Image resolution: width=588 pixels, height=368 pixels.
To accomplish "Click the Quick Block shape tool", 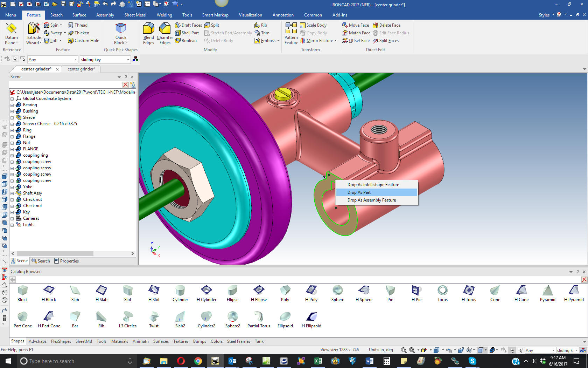I will 121,33.
